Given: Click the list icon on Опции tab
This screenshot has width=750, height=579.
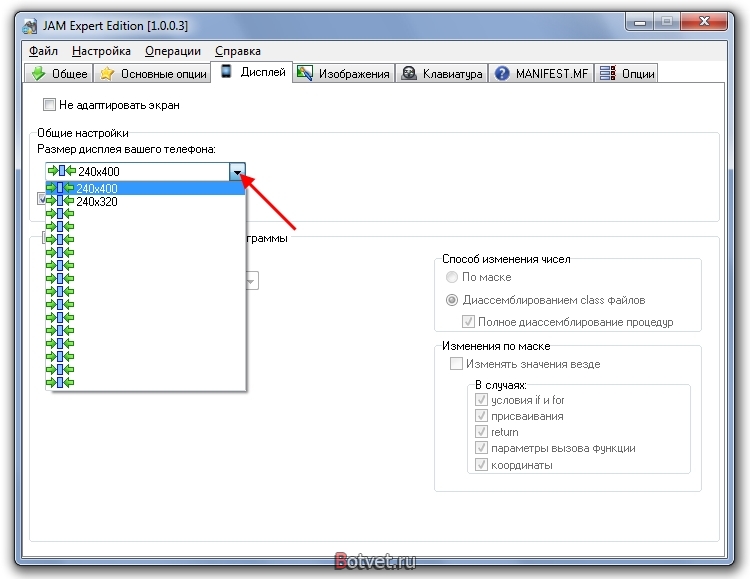Looking at the screenshot, I should pyautogui.click(x=607, y=73).
